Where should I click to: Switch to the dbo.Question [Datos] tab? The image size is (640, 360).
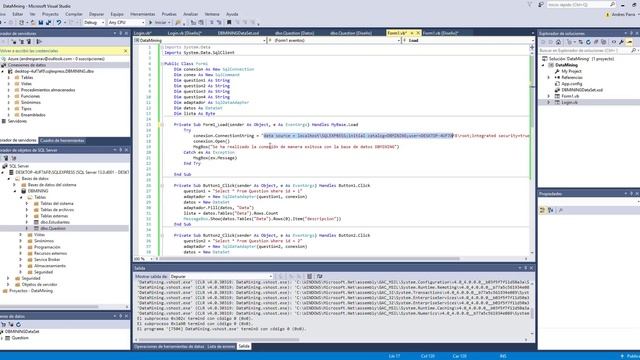294,33
